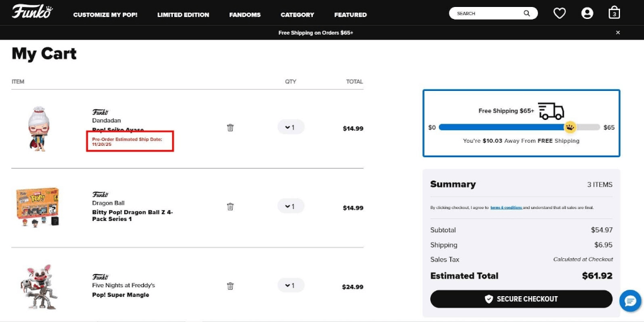Open the shopping bag cart icon
Image resolution: width=644 pixels, height=322 pixels.
click(614, 13)
